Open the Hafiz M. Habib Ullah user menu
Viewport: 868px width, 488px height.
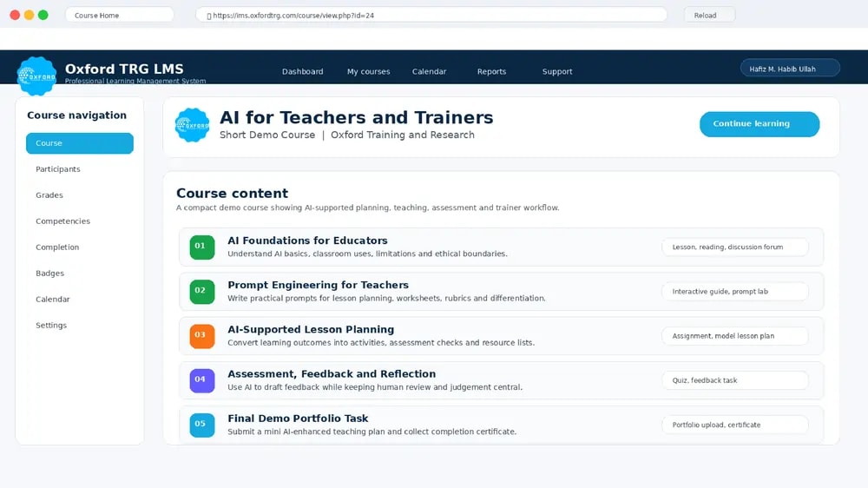tap(790, 69)
